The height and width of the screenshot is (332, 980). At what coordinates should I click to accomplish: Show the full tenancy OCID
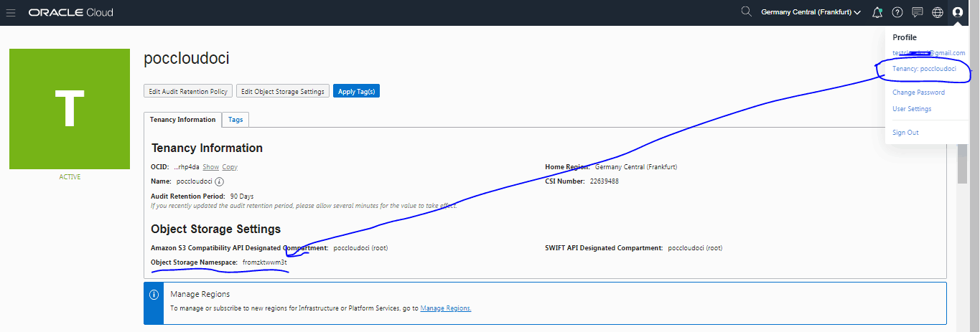click(211, 167)
